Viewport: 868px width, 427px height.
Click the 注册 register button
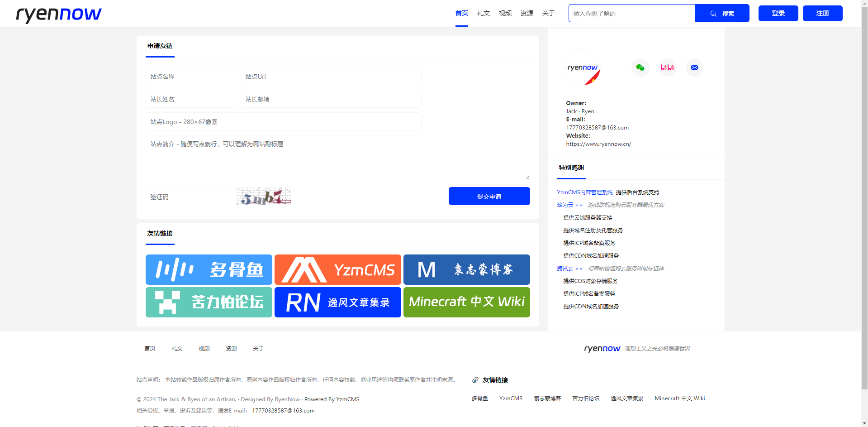823,13
